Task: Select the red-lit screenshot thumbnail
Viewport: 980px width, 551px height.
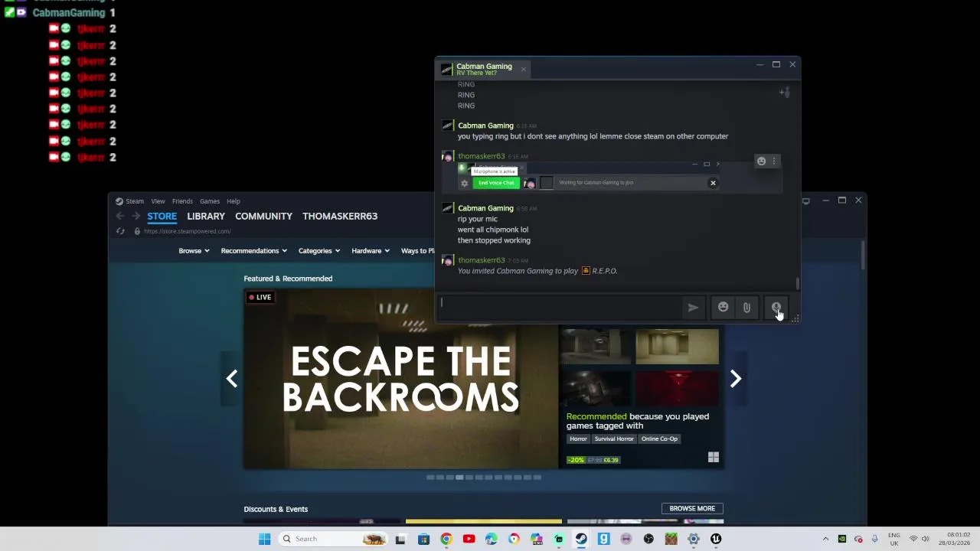Action: [677, 389]
